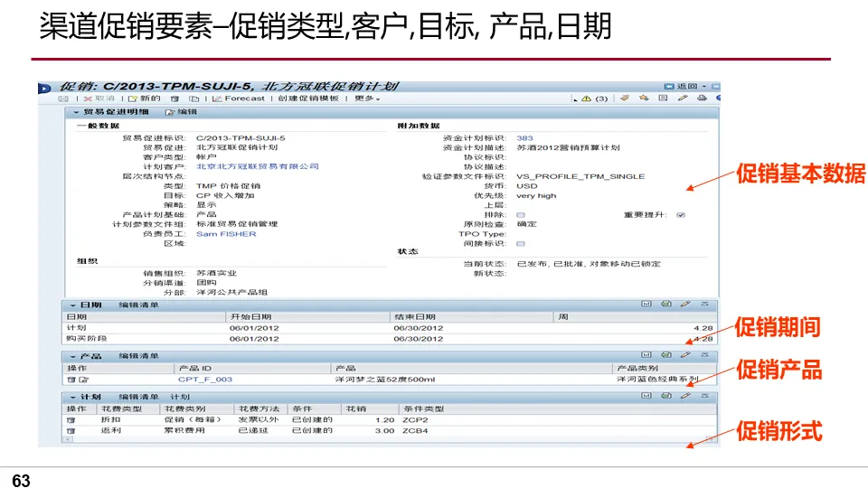Delete the 返利 spend row via trash icon
The height and width of the screenshot is (488, 868).
[x=71, y=431]
